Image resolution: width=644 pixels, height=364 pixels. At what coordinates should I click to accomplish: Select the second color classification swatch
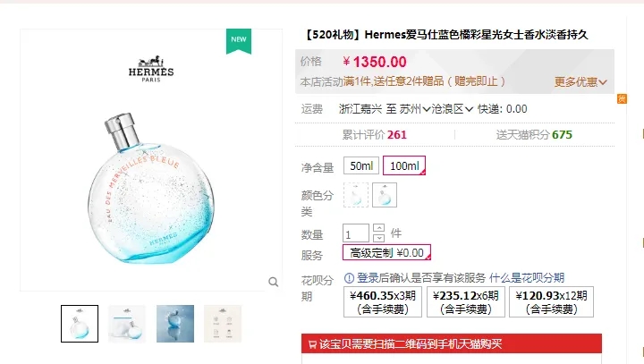pos(385,195)
